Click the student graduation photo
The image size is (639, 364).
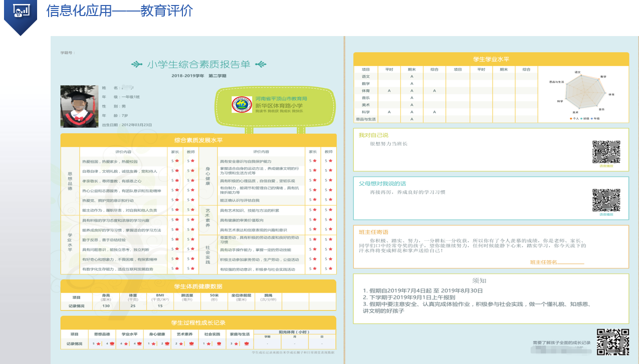[79, 106]
